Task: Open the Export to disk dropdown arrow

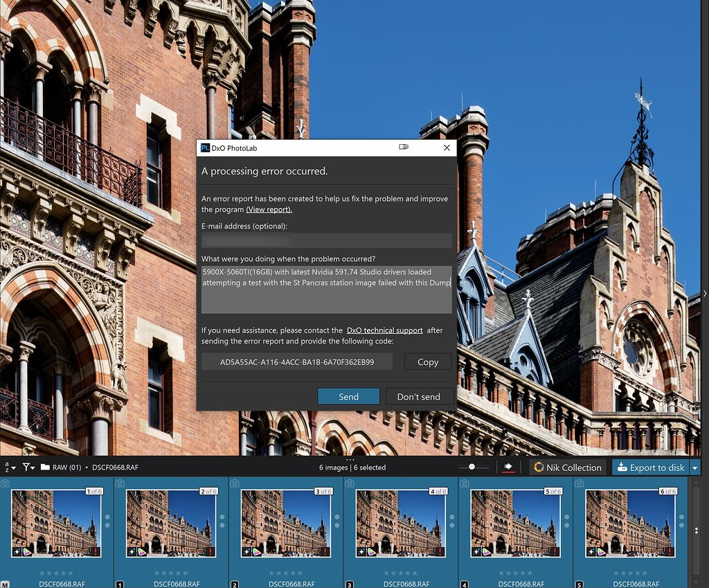Action: click(695, 467)
